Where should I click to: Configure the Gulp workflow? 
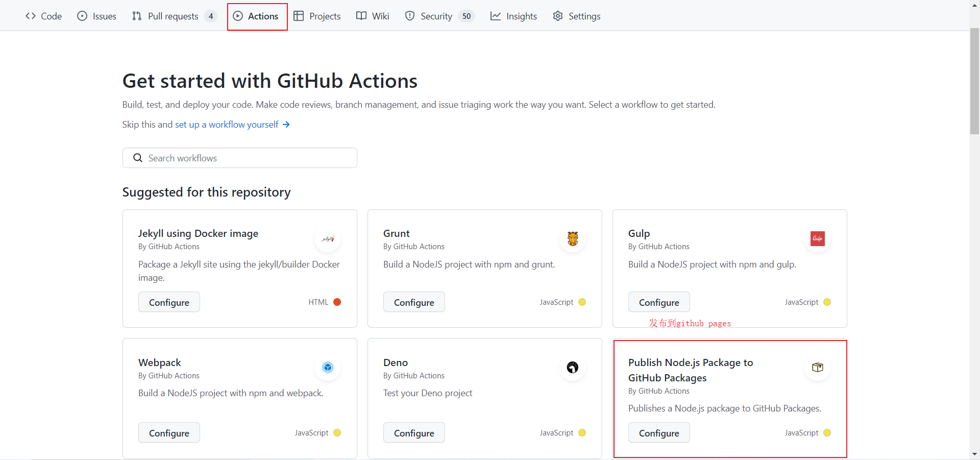tap(659, 302)
